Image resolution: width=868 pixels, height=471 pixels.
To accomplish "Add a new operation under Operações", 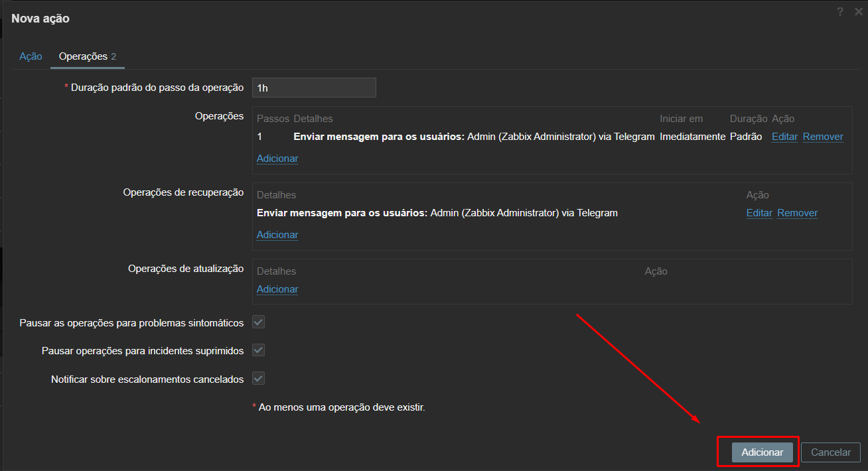I will coord(277,158).
